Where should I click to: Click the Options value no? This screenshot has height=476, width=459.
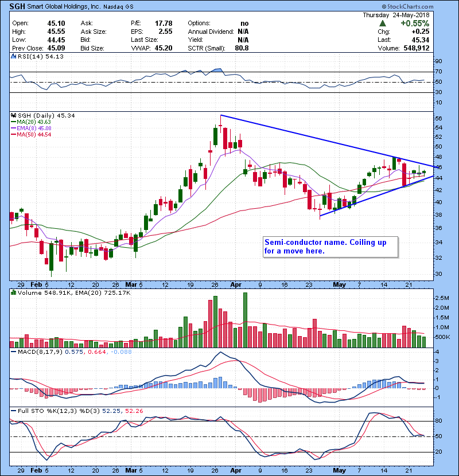(x=244, y=24)
